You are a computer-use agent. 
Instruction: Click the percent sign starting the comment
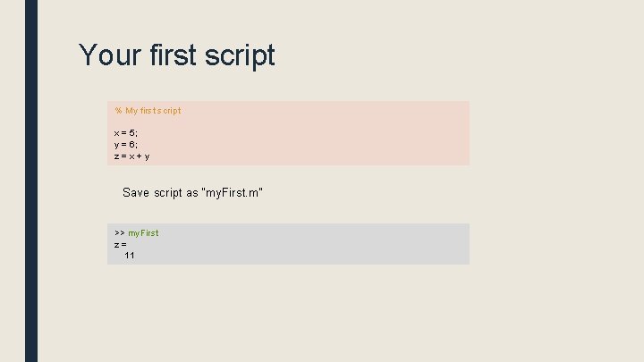(x=118, y=111)
